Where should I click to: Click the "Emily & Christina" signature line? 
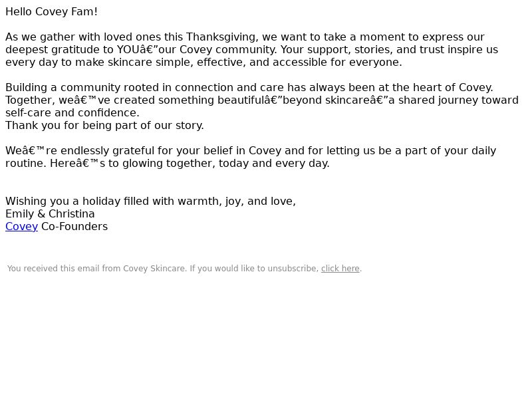point(50,214)
